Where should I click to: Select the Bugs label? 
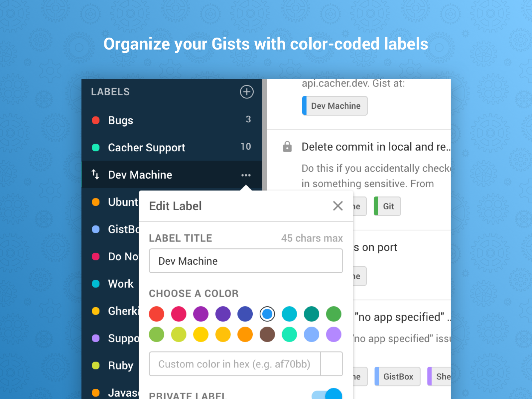[172, 120]
